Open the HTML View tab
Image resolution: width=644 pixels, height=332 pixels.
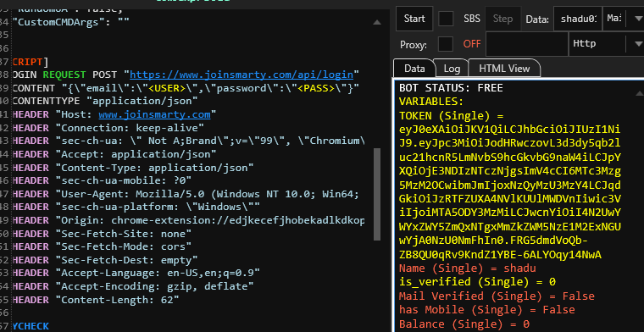(x=504, y=69)
